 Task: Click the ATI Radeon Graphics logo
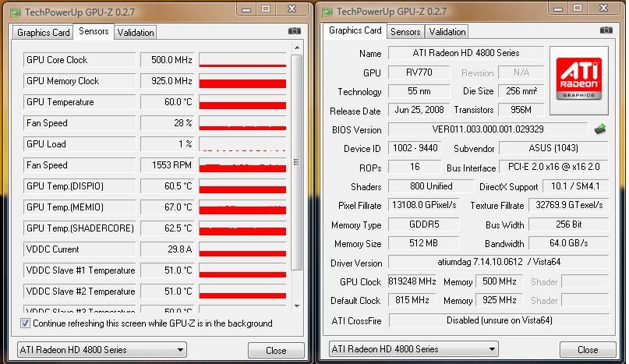click(579, 79)
